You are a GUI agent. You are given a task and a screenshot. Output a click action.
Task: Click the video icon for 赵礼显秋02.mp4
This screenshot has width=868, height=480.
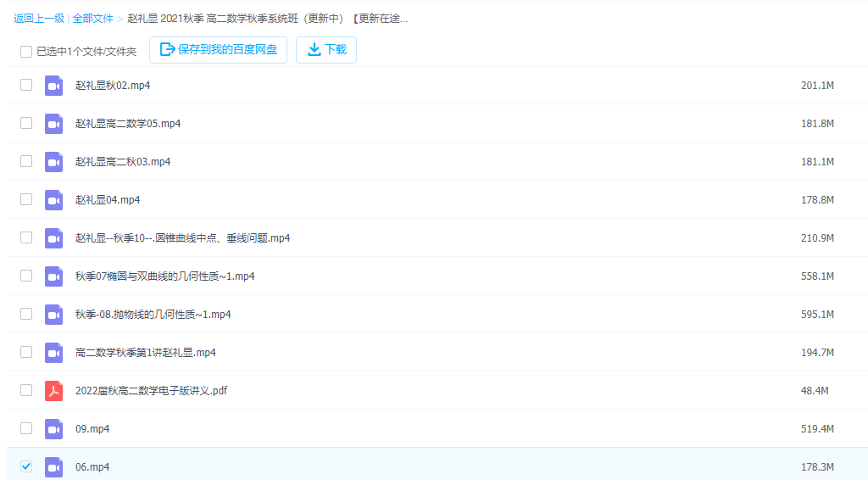point(54,86)
